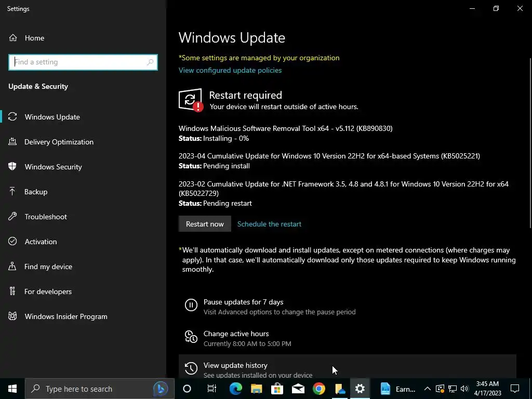Image resolution: width=532 pixels, height=399 pixels.
Task: Click the Windows Security shield icon
Action: point(12,166)
